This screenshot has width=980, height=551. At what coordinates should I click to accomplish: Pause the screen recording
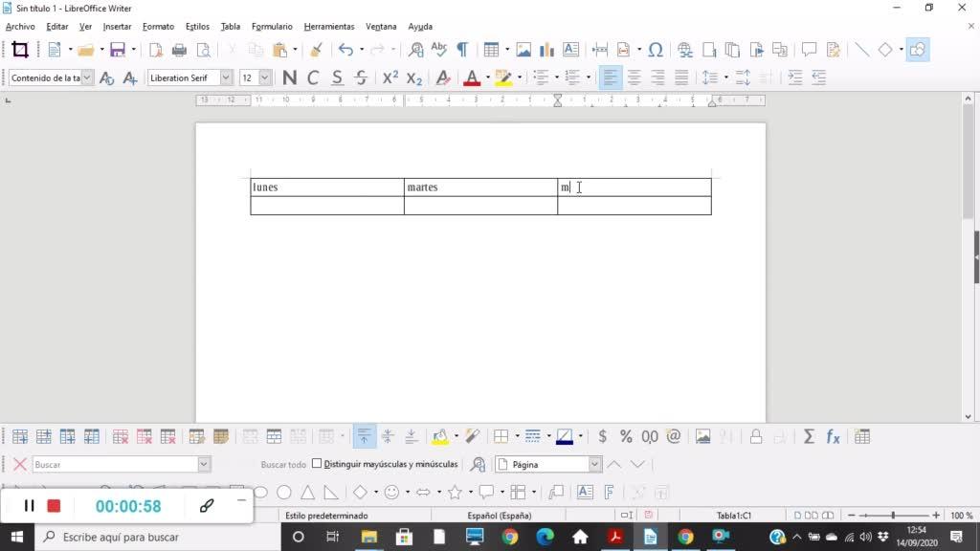29,505
